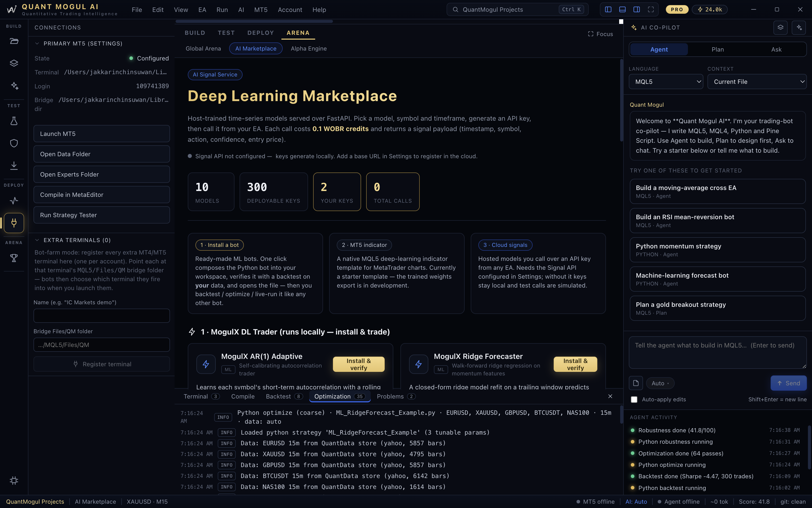Open the Current File context dropdown
The height and width of the screenshot is (508, 812).
point(757,82)
